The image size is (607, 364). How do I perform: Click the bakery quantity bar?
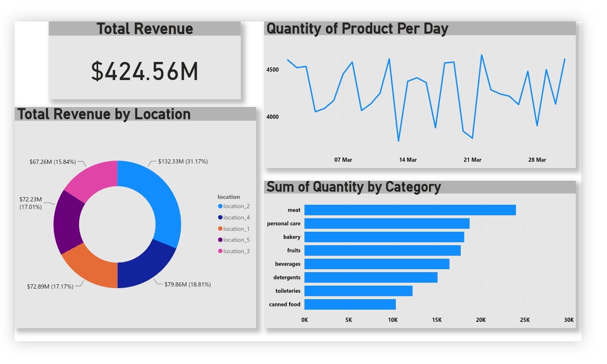(x=384, y=237)
